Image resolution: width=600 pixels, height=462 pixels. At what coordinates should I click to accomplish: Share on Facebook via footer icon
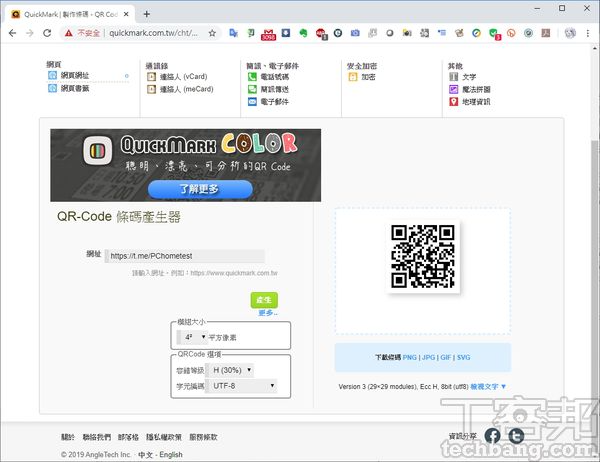493,436
